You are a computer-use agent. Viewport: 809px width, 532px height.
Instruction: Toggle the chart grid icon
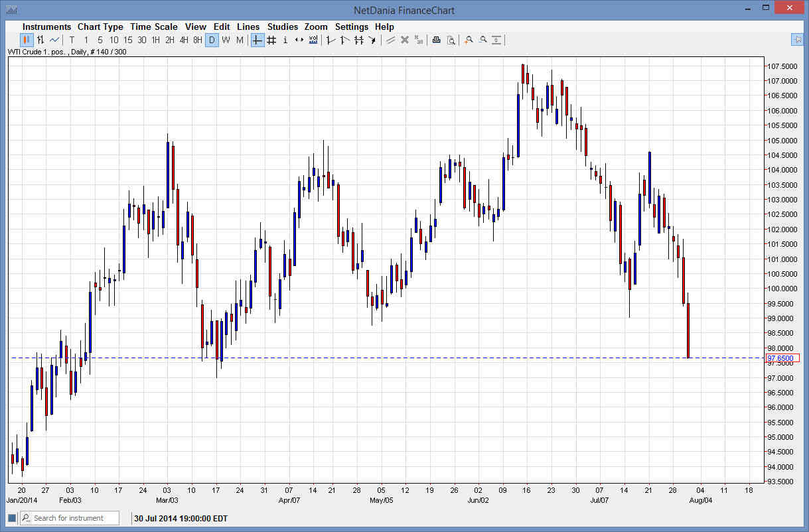pos(271,40)
